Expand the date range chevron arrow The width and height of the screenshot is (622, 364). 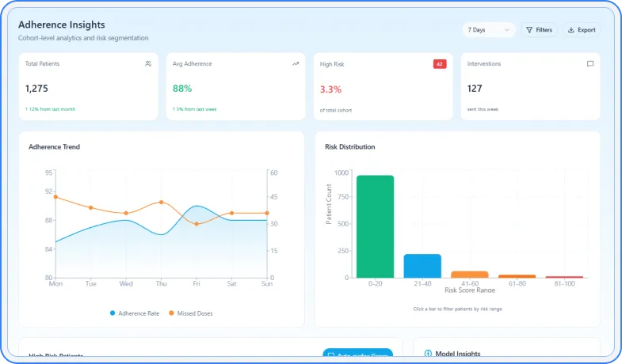tap(506, 30)
